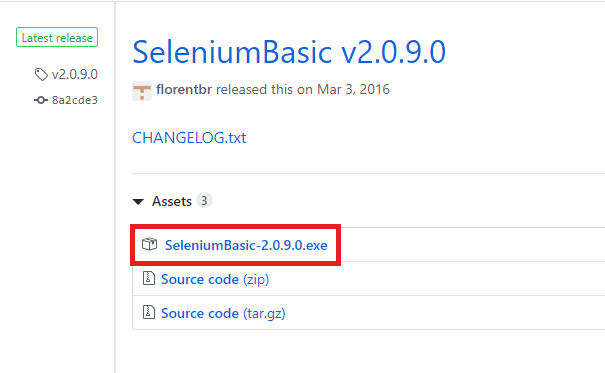Click the tag icon beside v2.0.9.0
The image size is (605, 373).
[41, 74]
